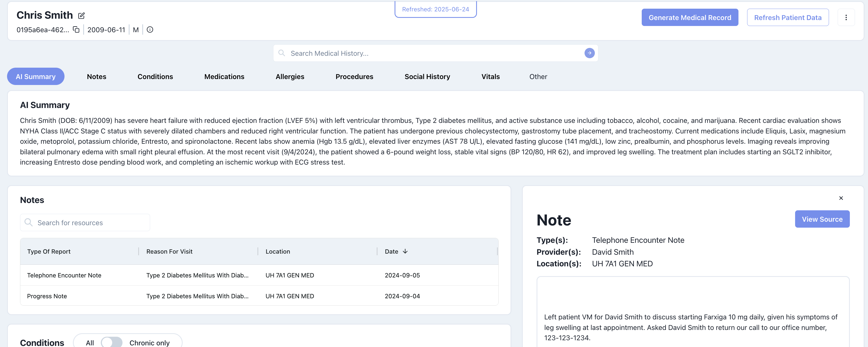Select the Progress Note row dated 2024-09-04
This screenshot has width=868, height=347.
click(x=47, y=296)
